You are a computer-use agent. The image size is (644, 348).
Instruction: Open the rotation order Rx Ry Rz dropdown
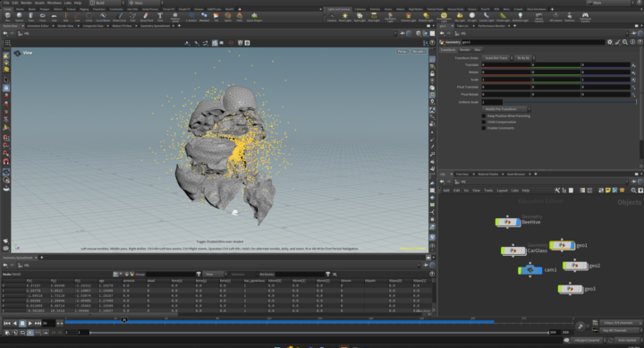tap(525, 58)
